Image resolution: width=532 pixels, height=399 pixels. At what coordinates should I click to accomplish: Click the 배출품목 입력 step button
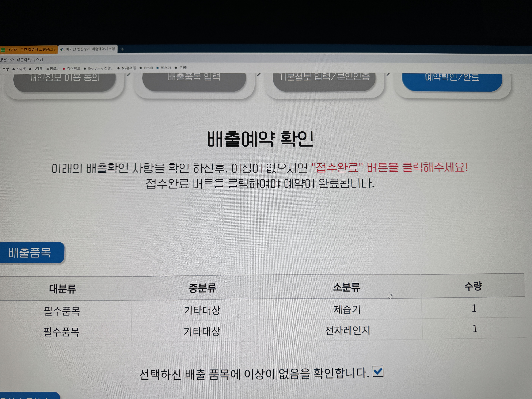tap(194, 80)
